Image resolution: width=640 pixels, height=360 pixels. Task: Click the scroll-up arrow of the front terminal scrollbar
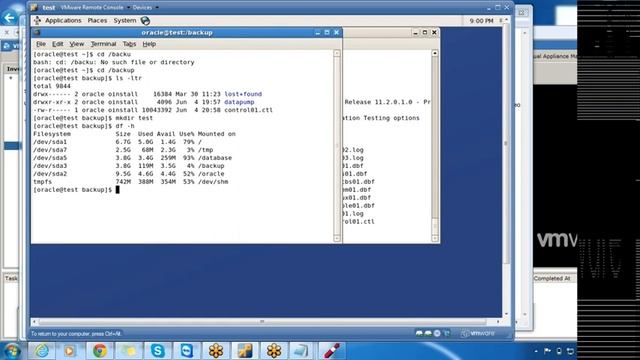coord(337,53)
